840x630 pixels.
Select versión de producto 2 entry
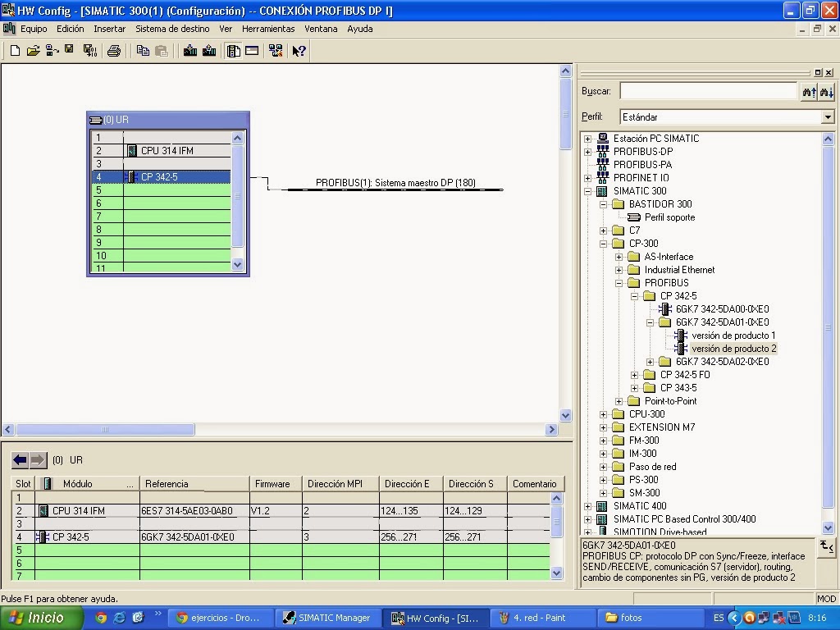[x=733, y=349]
